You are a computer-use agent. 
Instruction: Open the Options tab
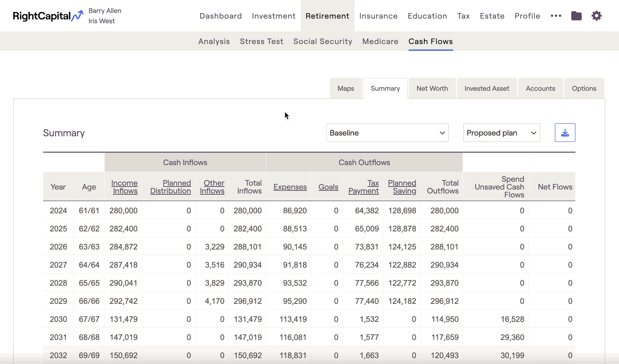coord(584,89)
